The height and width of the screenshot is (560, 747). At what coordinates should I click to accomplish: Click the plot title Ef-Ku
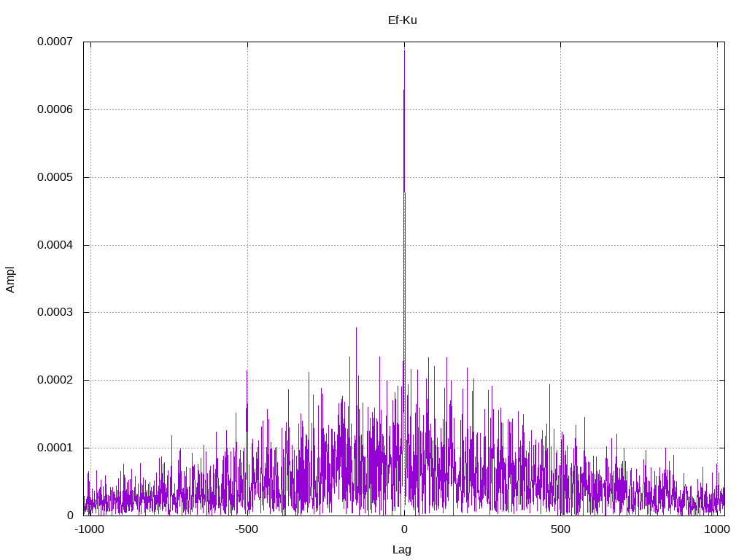pos(403,20)
